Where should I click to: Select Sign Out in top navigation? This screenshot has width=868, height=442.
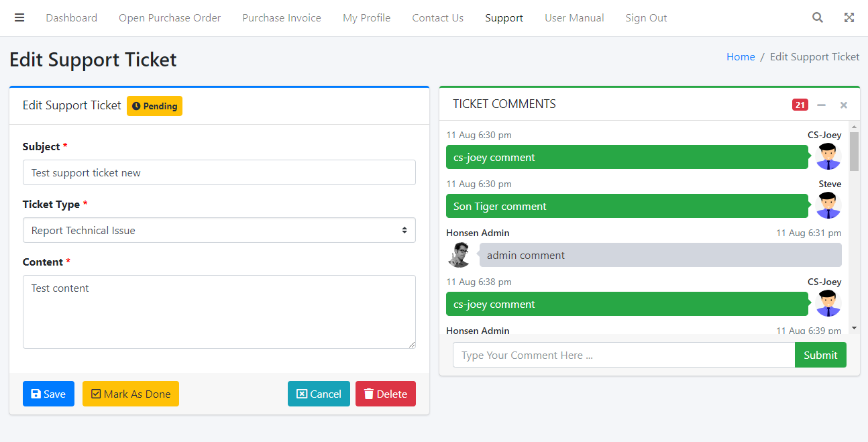point(645,18)
